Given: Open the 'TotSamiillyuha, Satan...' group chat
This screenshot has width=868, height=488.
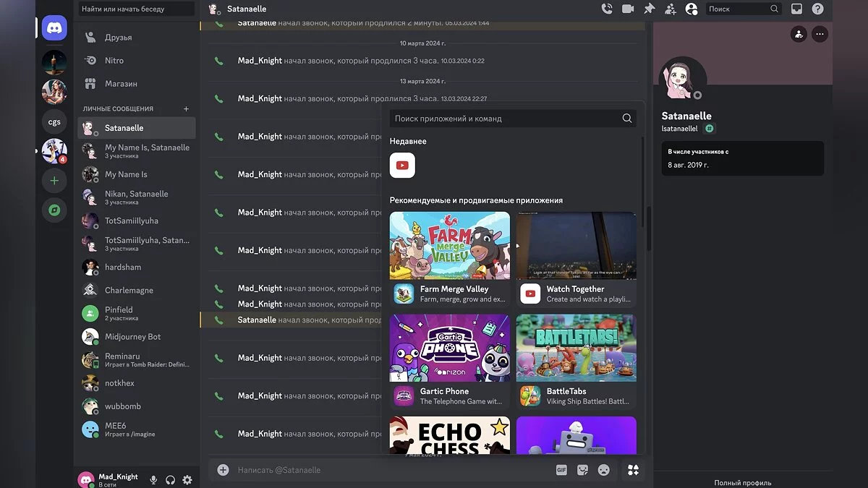Looking at the screenshot, I should [137, 244].
